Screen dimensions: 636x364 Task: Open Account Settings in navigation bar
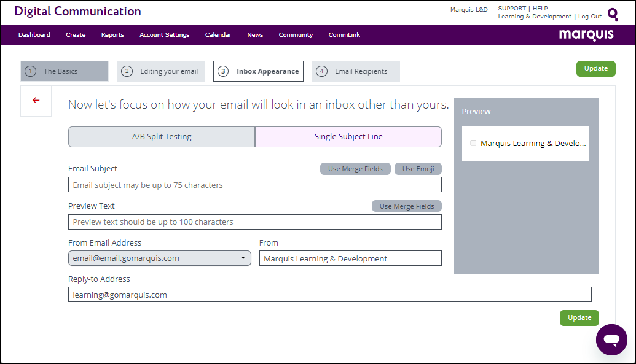pyautogui.click(x=164, y=35)
